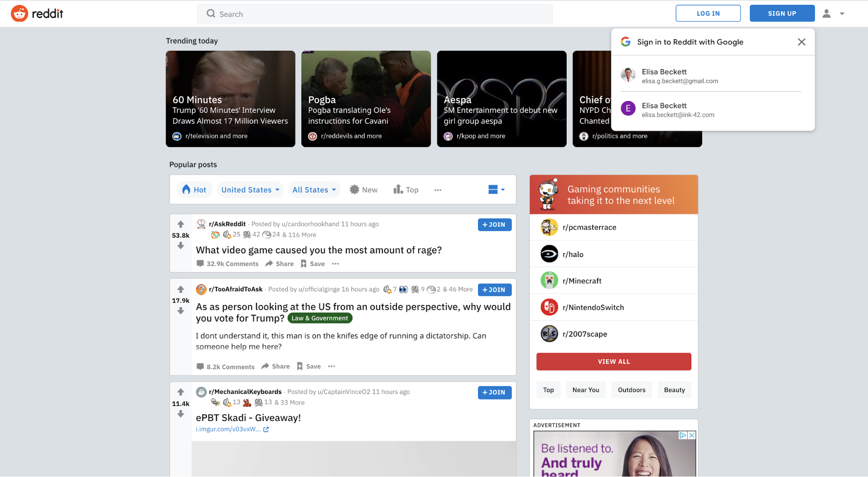Click VIEW ALL gaming communities button
868x477 pixels.
click(x=614, y=361)
